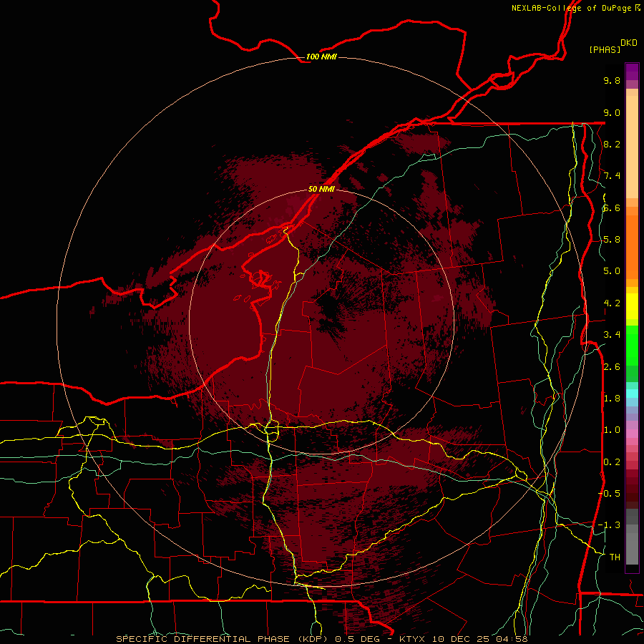Screen dimensions: 644x644
Task: Pick the yellow band of the color bar
Action: pyautogui.click(x=632, y=306)
